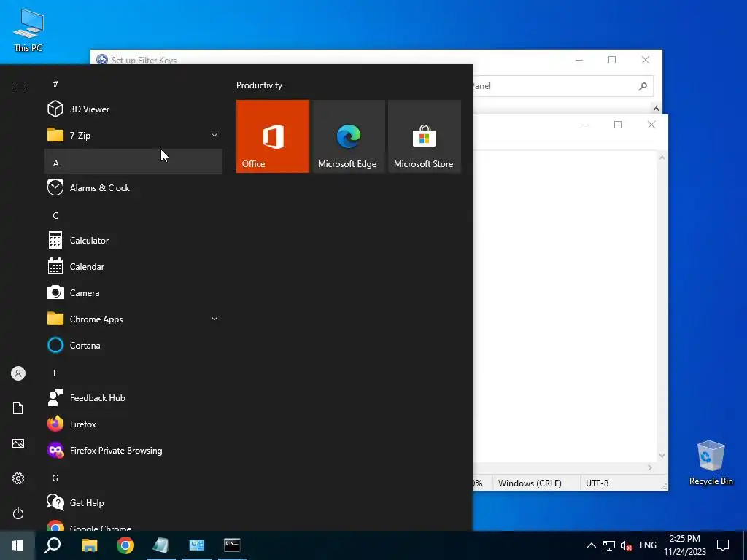Click the Power button in Start sidebar

(18, 513)
